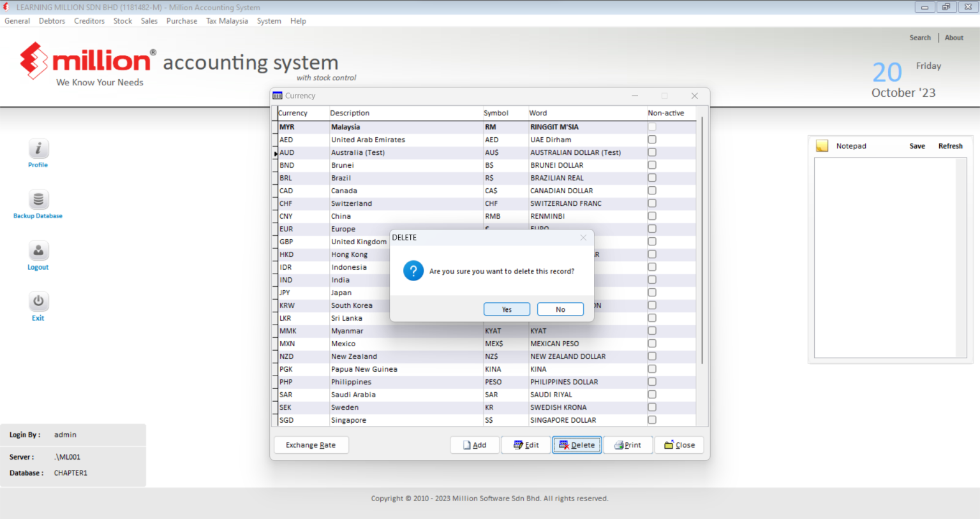Click the yellow Notepad icon
The height and width of the screenshot is (519, 980).
click(x=822, y=146)
